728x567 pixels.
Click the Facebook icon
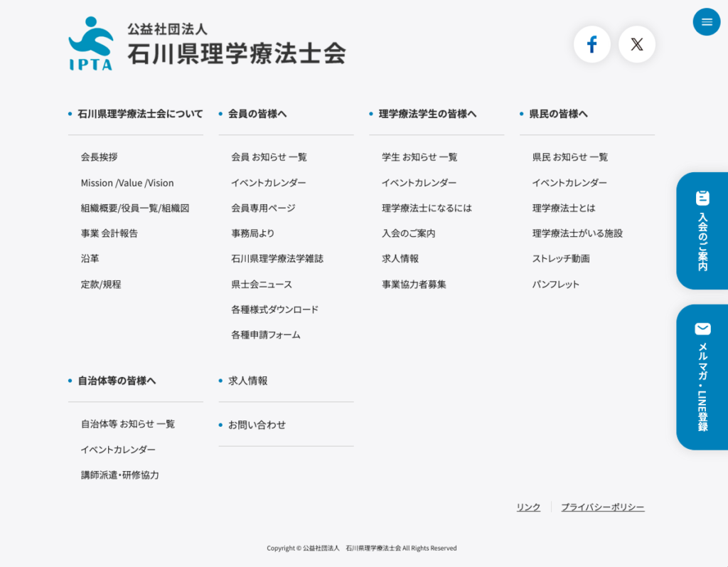591,45
